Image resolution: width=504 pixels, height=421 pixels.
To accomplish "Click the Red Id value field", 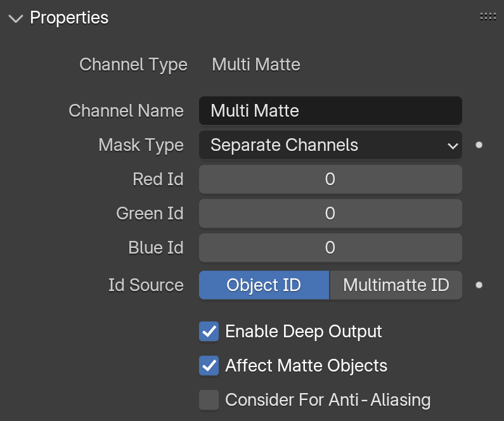I will [330, 179].
